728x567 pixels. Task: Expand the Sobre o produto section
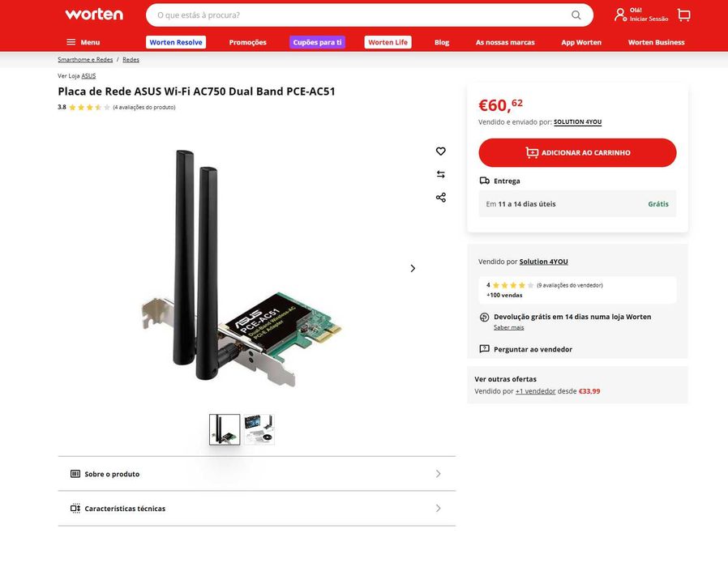click(x=257, y=474)
